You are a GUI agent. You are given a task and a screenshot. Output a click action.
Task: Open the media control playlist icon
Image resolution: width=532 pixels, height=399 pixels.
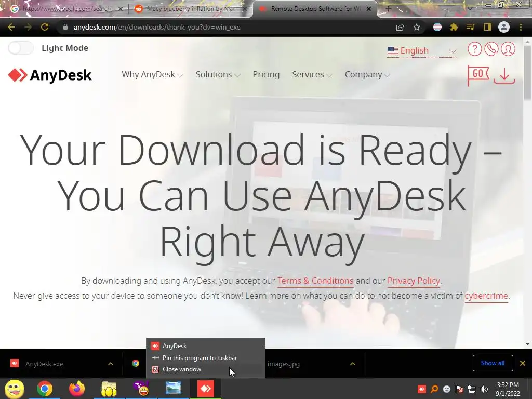[471, 27]
